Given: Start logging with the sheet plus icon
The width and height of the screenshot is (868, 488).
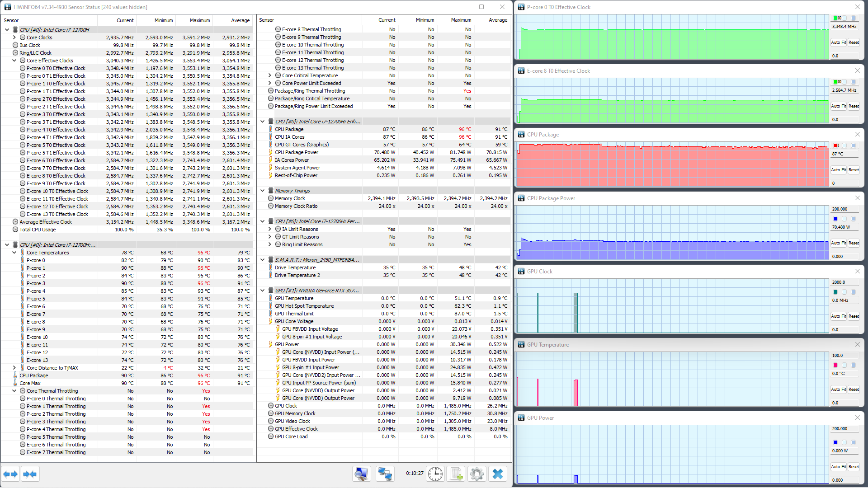Looking at the screenshot, I should pos(456,474).
